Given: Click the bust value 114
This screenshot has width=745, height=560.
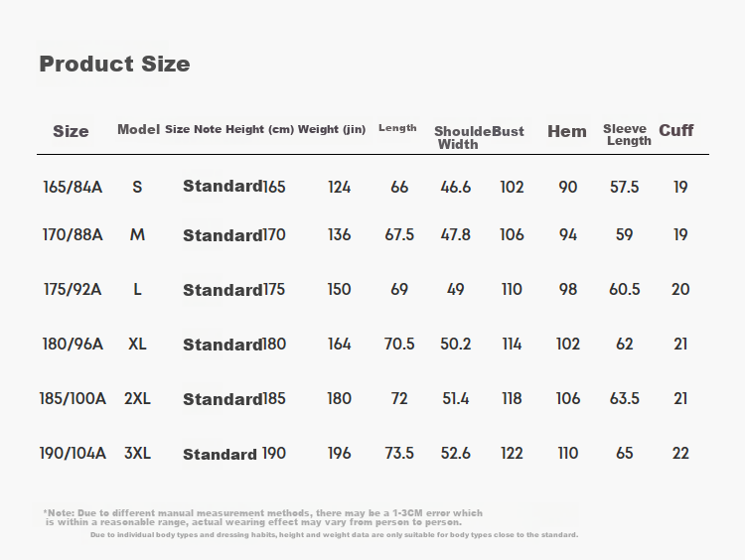Looking at the screenshot, I should pos(512,344).
